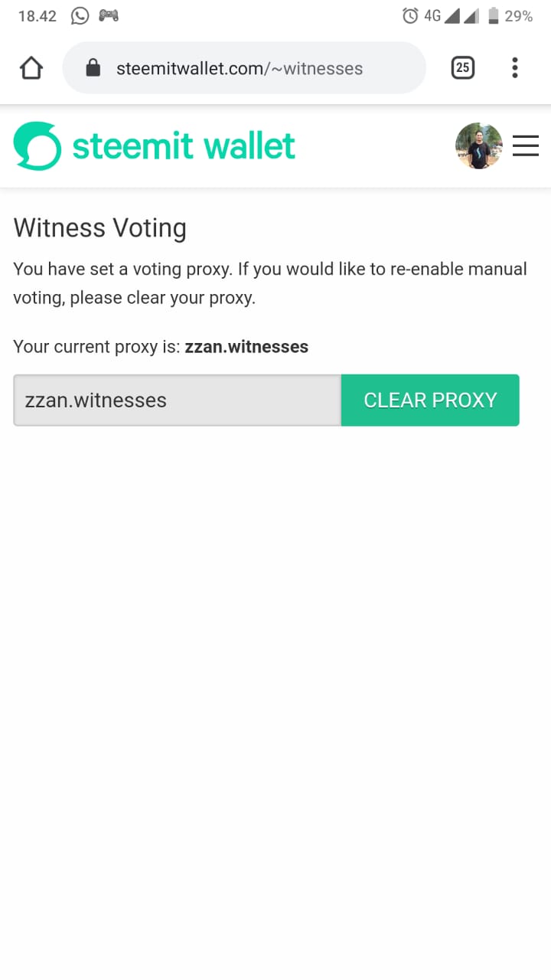Tap the steemitwallet.com address bar

click(x=244, y=68)
